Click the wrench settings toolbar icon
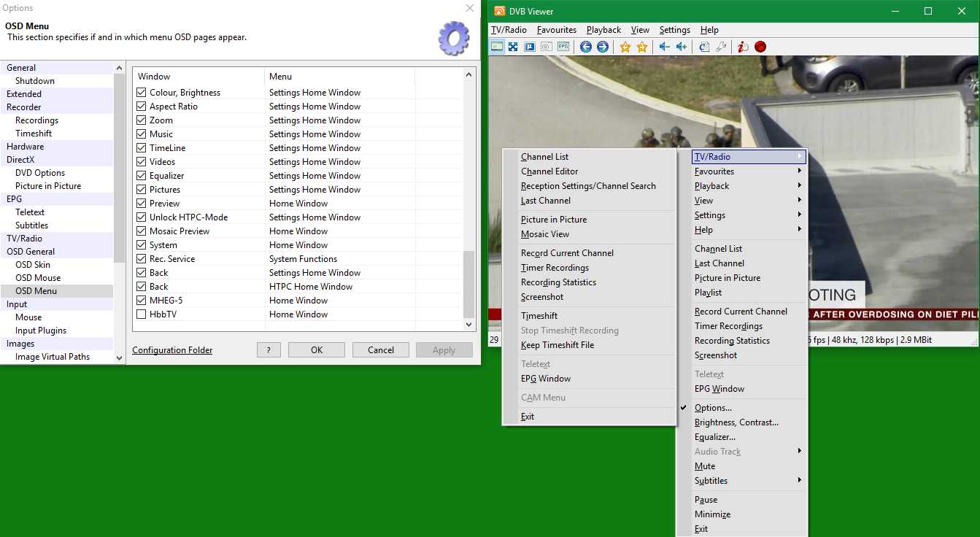Image resolution: width=980 pixels, height=537 pixels. tap(721, 47)
